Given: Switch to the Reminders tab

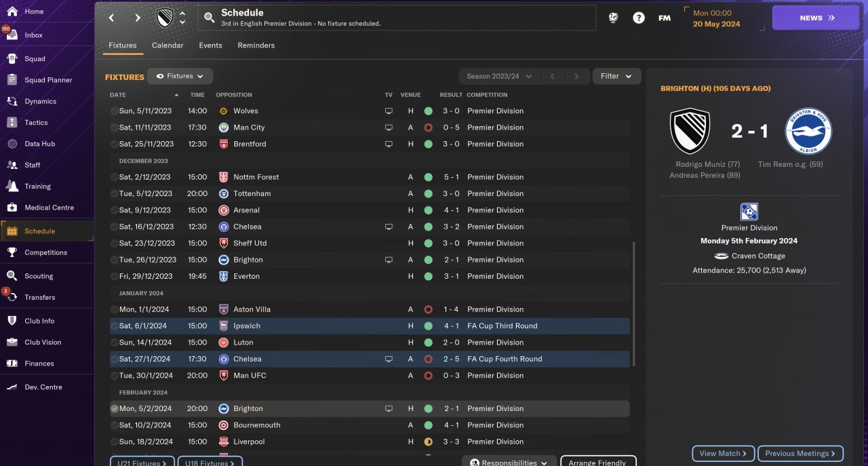Looking at the screenshot, I should pos(256,45).
